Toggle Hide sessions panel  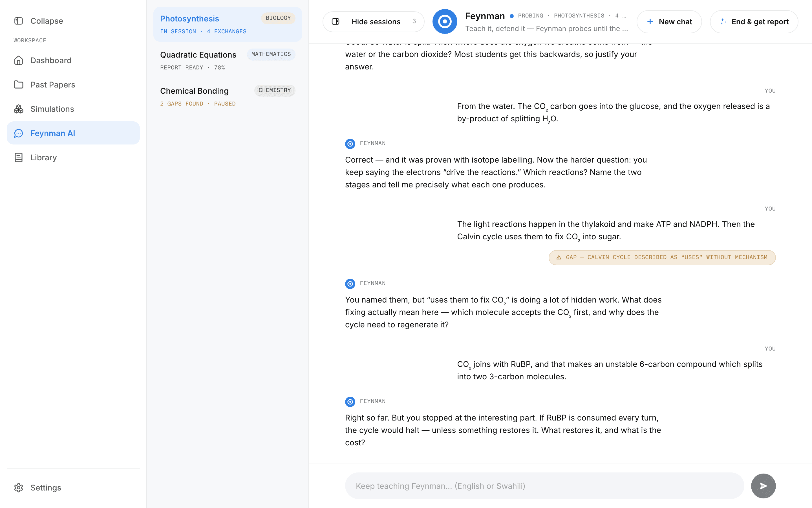point(373,21)
